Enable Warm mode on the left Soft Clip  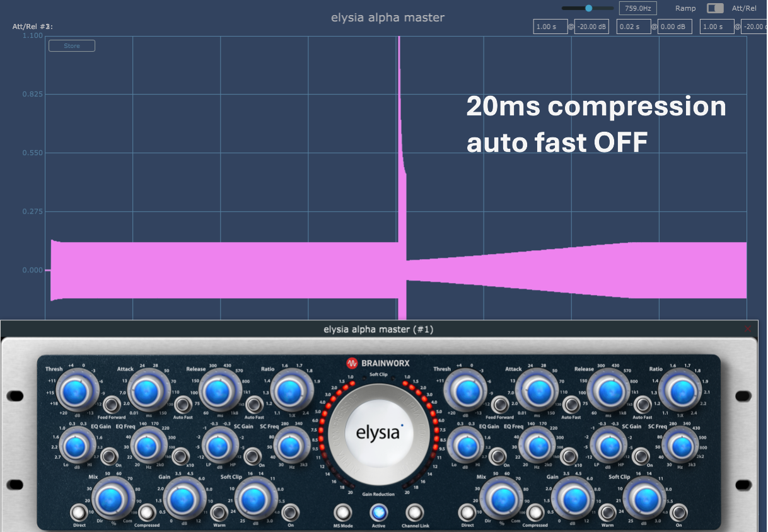219,512
